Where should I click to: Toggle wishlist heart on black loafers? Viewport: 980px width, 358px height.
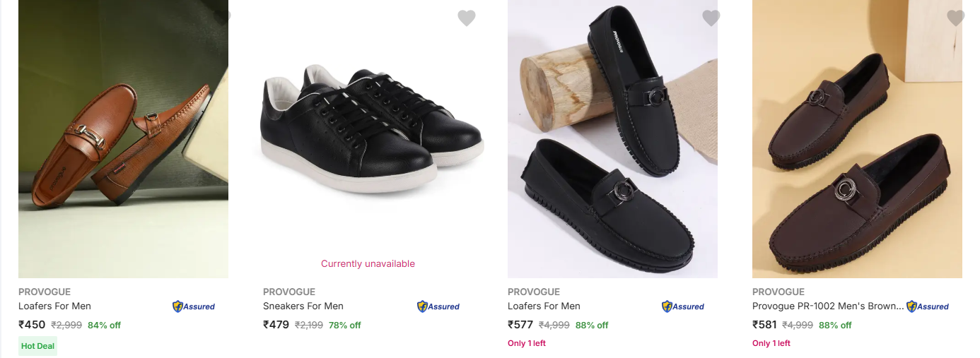[711, 18]
